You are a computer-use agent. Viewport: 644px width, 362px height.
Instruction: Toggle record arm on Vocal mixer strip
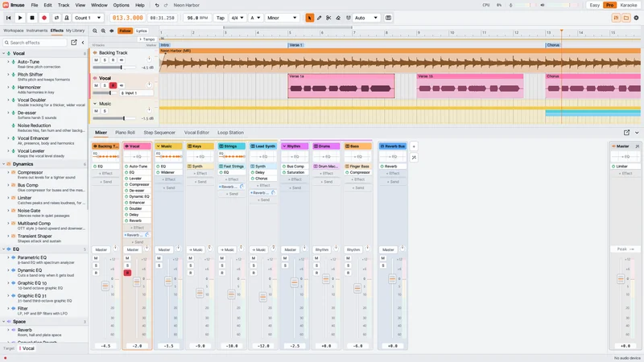127,273
